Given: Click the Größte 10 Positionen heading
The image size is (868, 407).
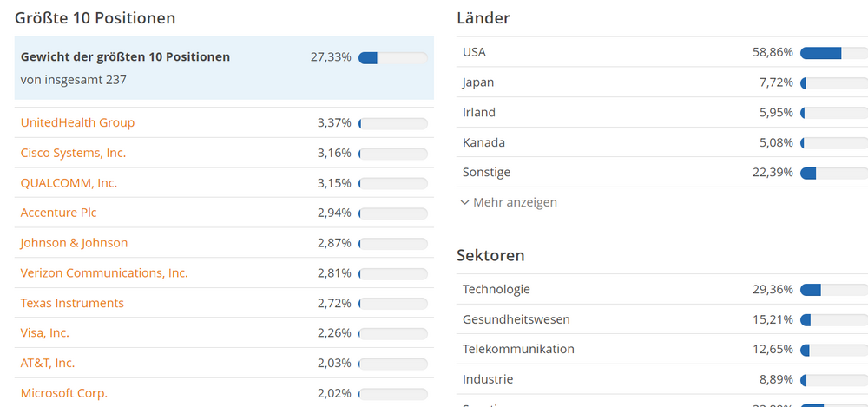Looking at the screenshot, I should coord(95,17).
